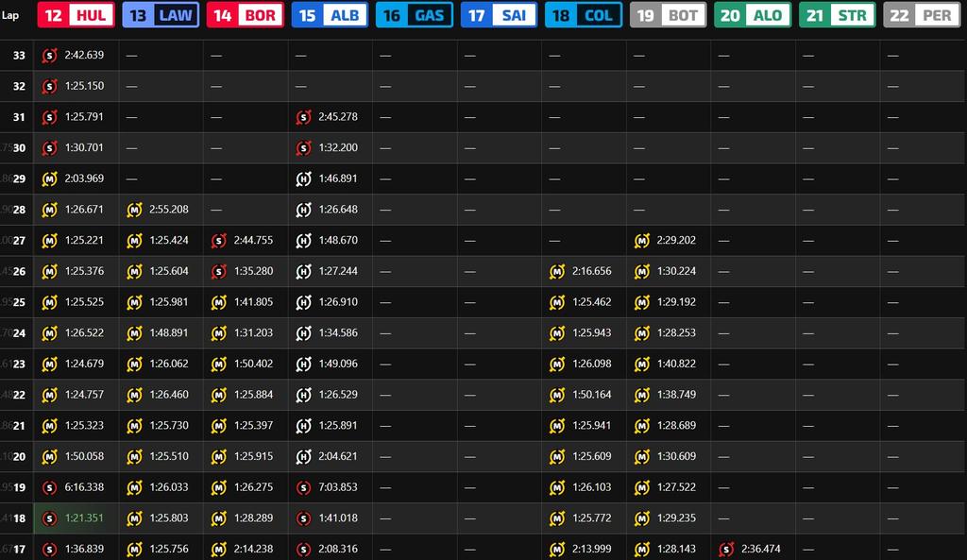Screen dimensions: 967x560
Task: Click soft tyre icon beside 1:25.150
Action: [49, 86]
